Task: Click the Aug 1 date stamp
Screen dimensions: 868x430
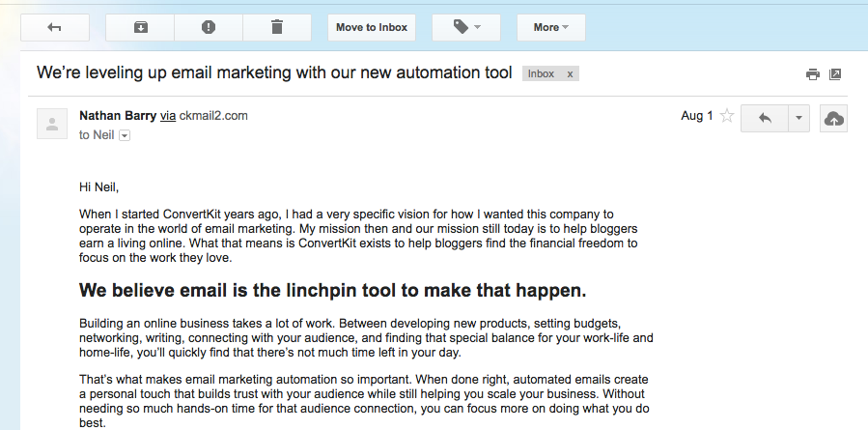Action: click(697, 116)
